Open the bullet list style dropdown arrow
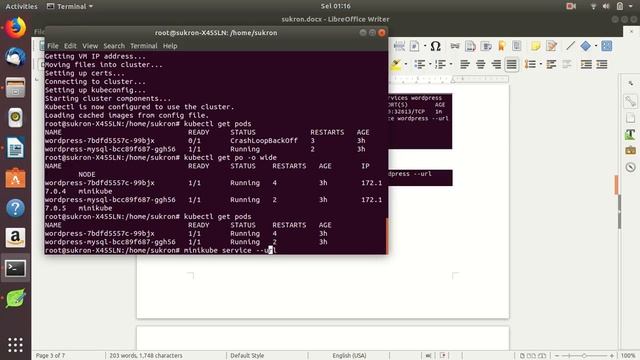 pyautogui.click(x=429, y=64)
